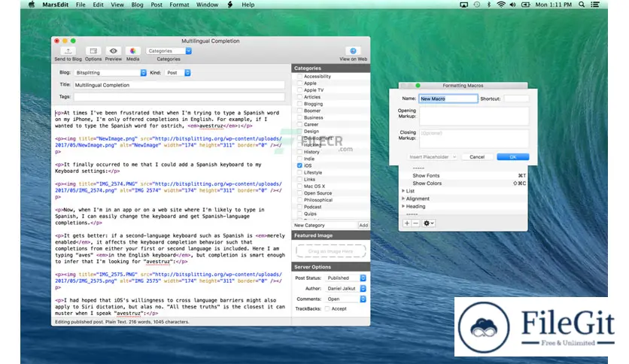Screen dimensions: 629x364
Task: Open the Help menu
Action: pos(248,5)
